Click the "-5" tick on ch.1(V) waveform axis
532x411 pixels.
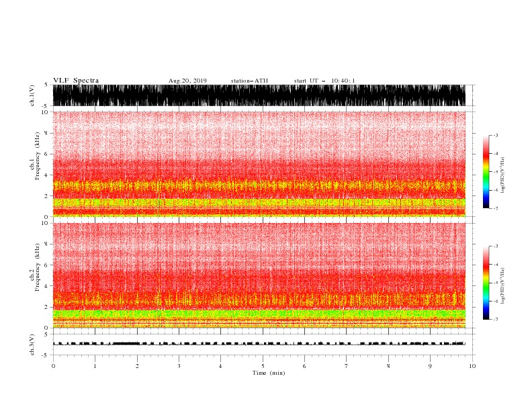46,106
